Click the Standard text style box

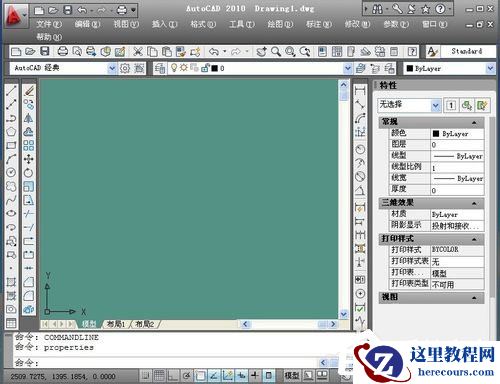pos(467,51)
